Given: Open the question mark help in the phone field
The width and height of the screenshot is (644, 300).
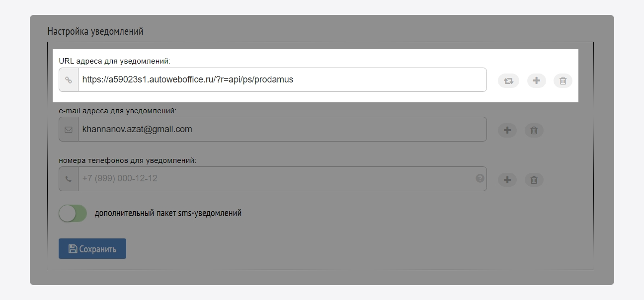Looking at the screenshot, I should [480, 178].
